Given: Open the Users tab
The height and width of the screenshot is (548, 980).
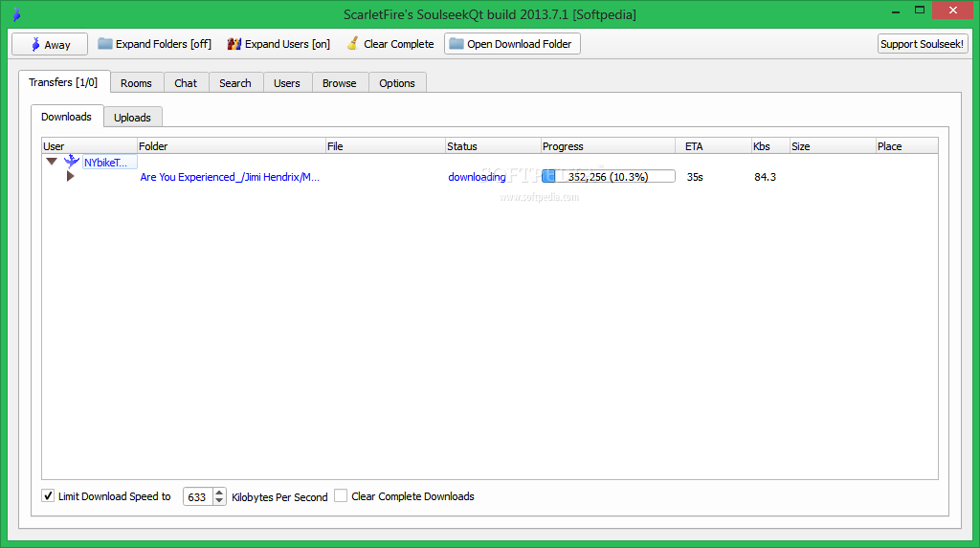Looking at the screenshot, I should [287, 83].
